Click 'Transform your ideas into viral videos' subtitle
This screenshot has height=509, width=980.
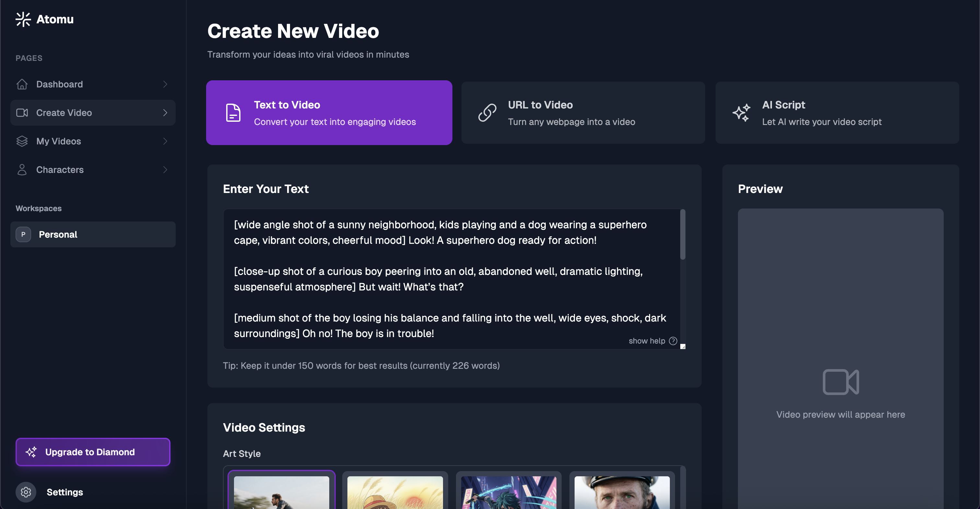coord(308,54)
